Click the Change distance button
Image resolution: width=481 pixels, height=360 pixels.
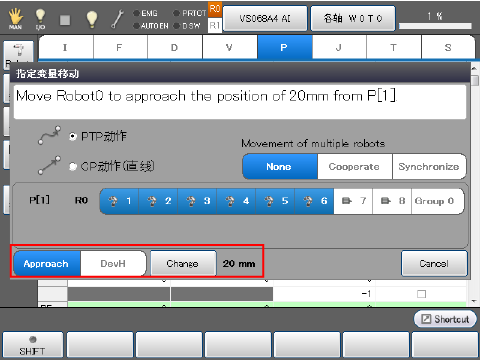click(183, 264)
